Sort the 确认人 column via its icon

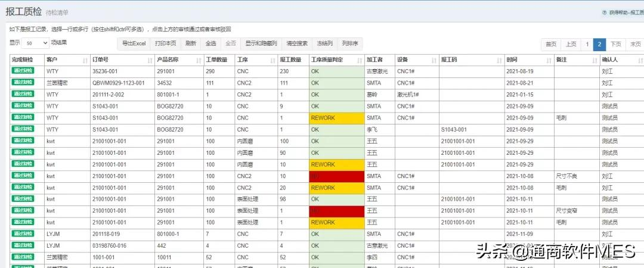[x=640, y=60]
